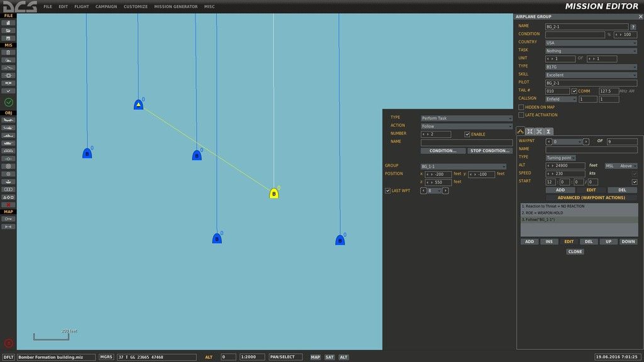Click the red delete object icon in sidebar
Image resolution: width=644 pixels, height=362 pixels.
coord(9,204)
